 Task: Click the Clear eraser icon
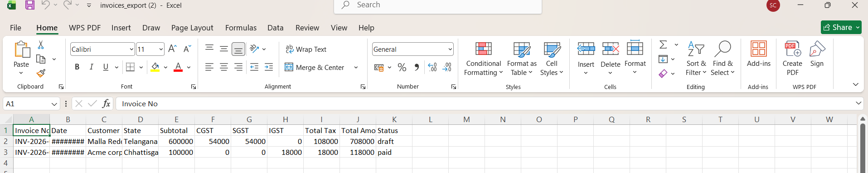663,73
